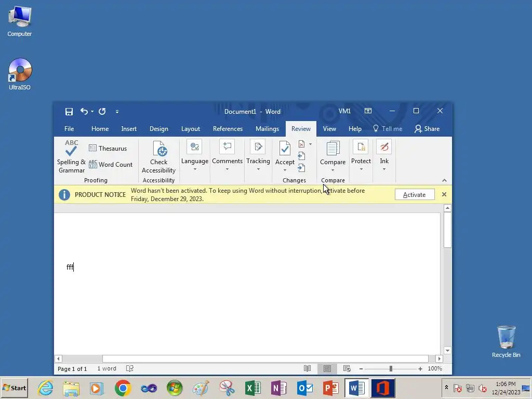Viewport: 532px width, 399px height.
Task: Go to Previous change
Action: pyautogui.click(x=302, y=156)
